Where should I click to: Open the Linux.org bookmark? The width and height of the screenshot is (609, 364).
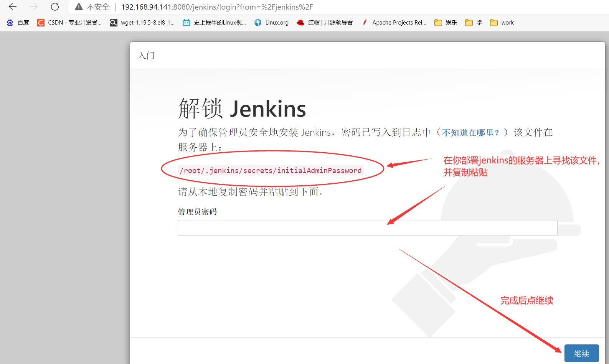pyautogui.click(x=271, y=23)
